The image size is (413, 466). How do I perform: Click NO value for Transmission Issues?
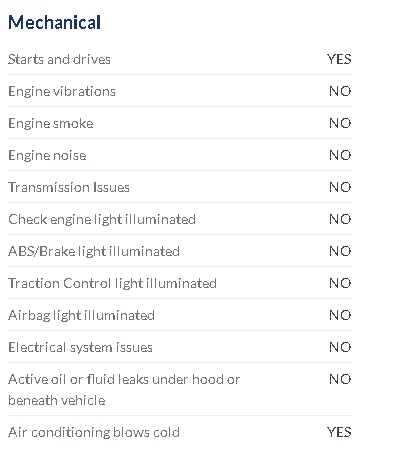pyautogui.click(x=340, y=187)
